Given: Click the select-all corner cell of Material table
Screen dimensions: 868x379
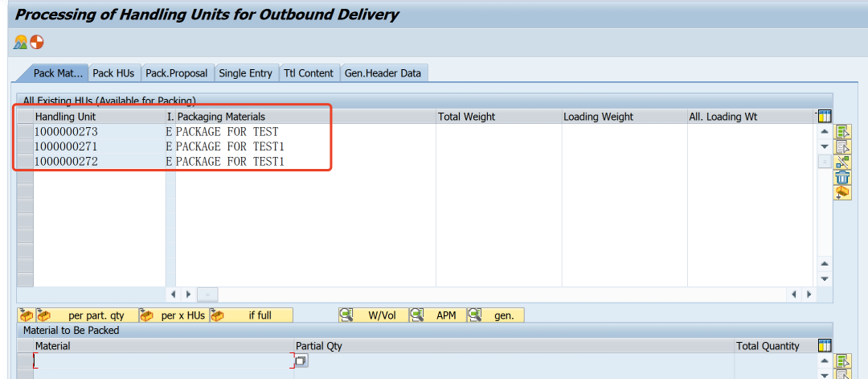Looking at the screenshot, I should (26, 346).
